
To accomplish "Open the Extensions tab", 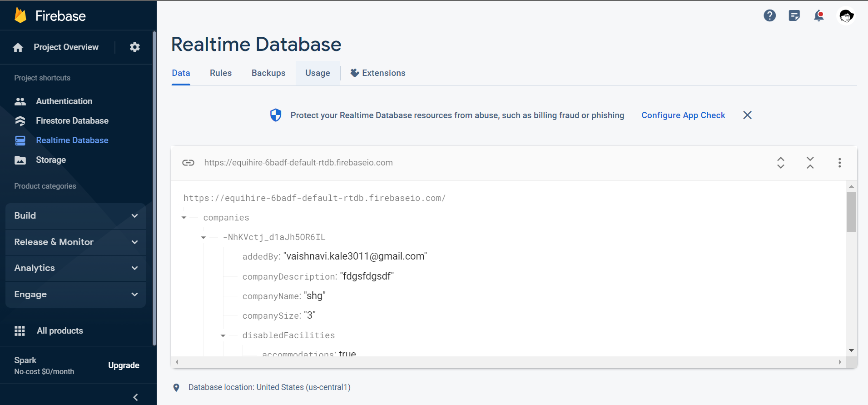I will tap(378, 73).
